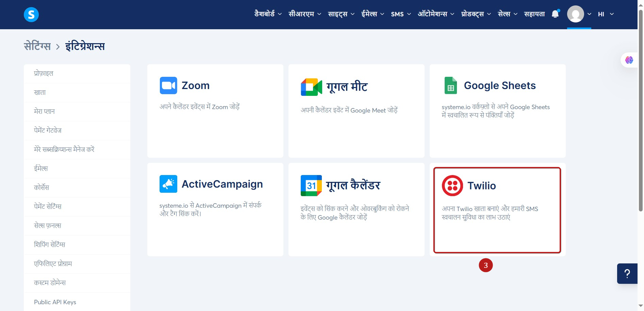The image size is (644, 311).
Task: Open the notifications bell
Action: pyautogui.click(x=555, y=14)
